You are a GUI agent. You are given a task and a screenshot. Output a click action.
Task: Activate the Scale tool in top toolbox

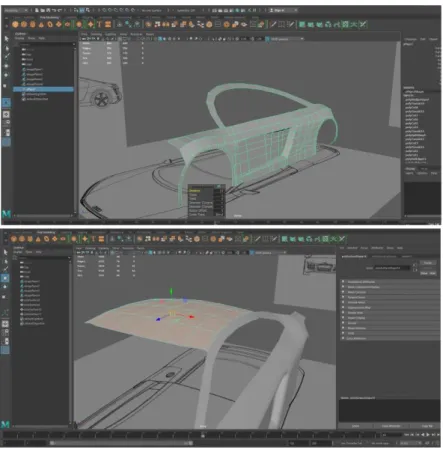tap(5, 86)
